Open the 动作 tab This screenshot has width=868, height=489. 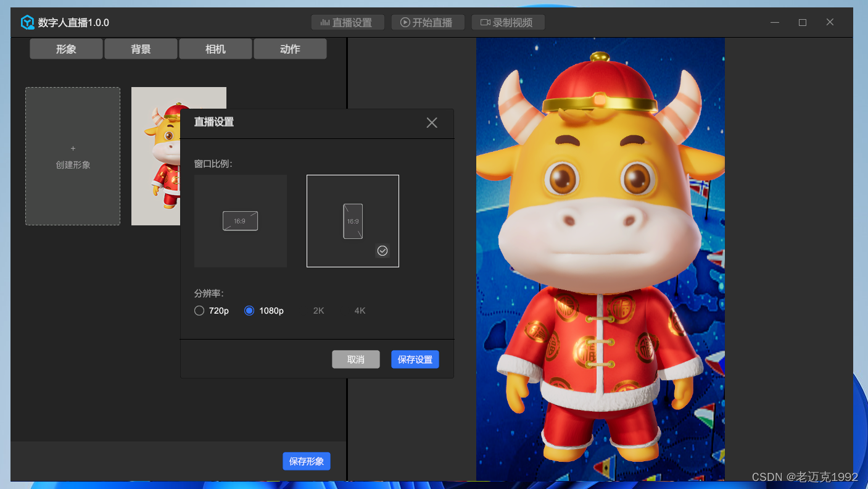[290, 49]
